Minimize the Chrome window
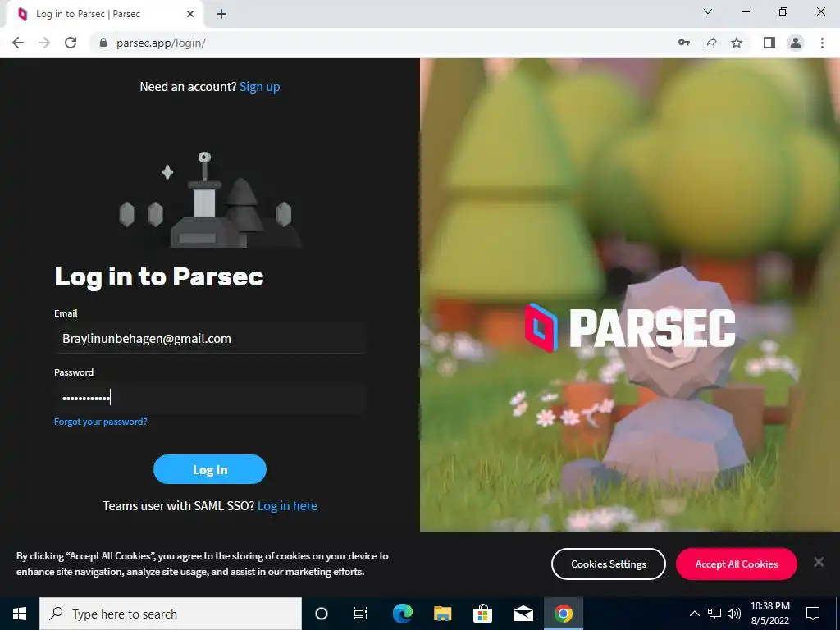 [x=745, y=11]
